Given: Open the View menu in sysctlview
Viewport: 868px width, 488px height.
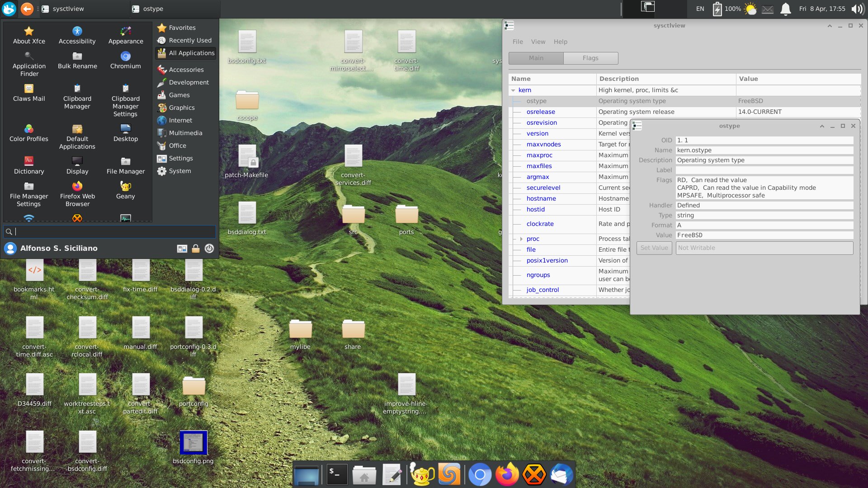Looking at the screenshot, I should [538, 42].
